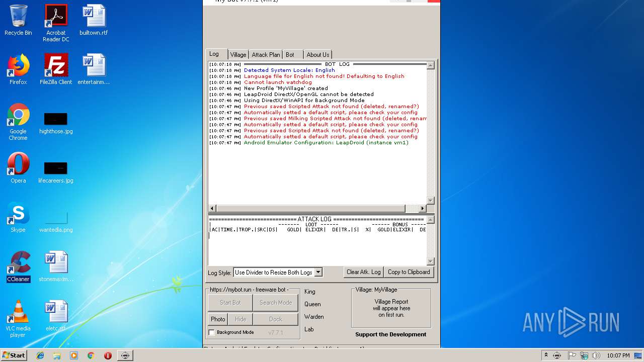Click the taskbar clock 10:07 PM
This screenshot has height=362, width=644.
pyautogui.click(x=618, y=355)
